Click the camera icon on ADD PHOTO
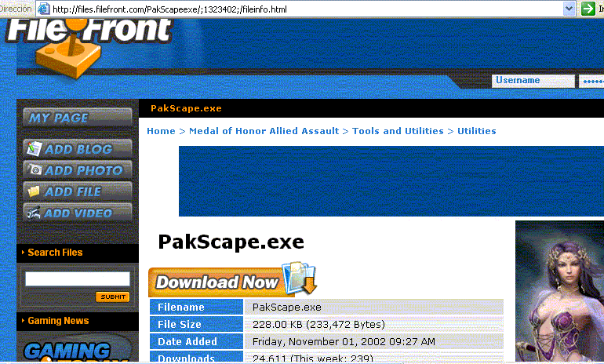This screenshot has height=364, width=604. pyautogui.click(x=35, y=169)
